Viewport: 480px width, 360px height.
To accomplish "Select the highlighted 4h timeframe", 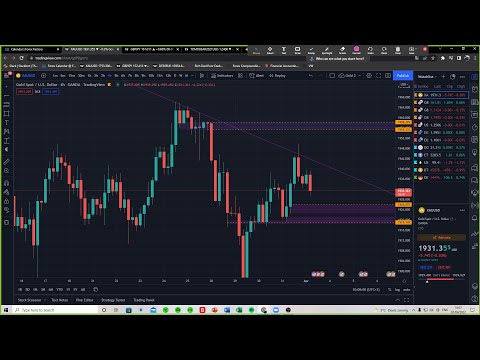I will click(110, 76).
